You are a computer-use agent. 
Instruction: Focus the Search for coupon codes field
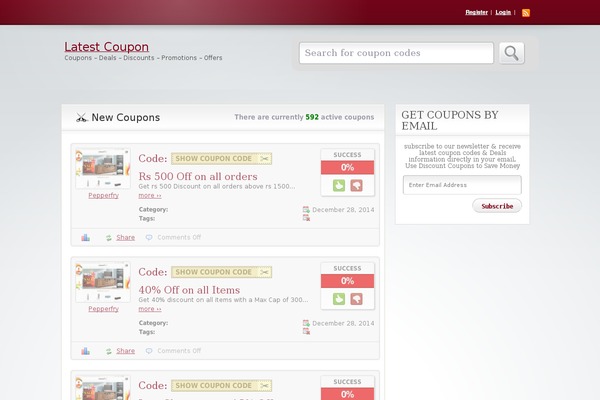396,53
